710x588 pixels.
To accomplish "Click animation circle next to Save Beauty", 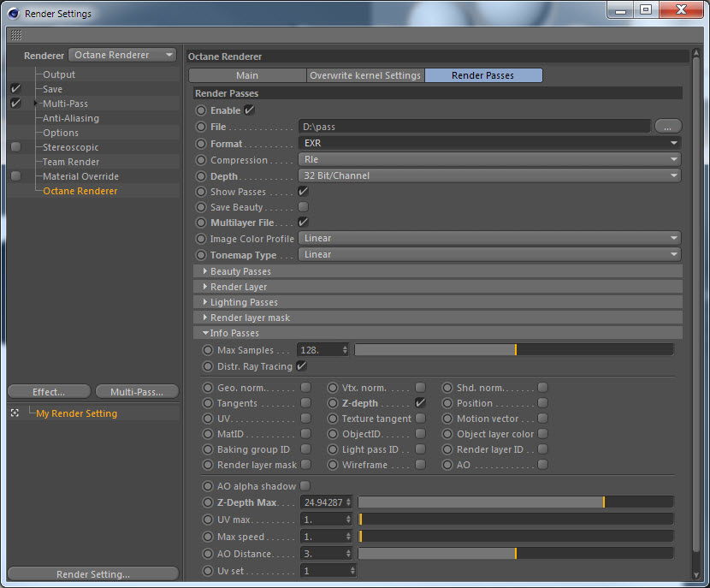I will point(201,207).
